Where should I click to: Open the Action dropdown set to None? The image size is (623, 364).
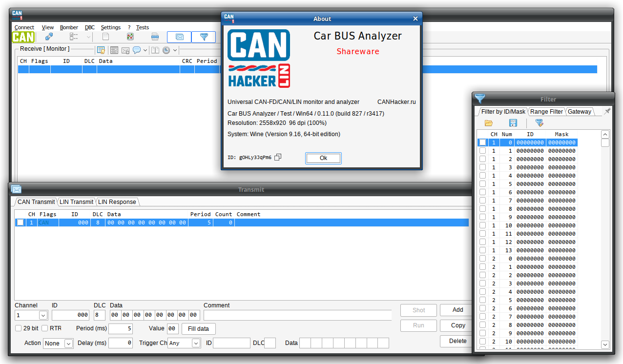pos(68,344)
